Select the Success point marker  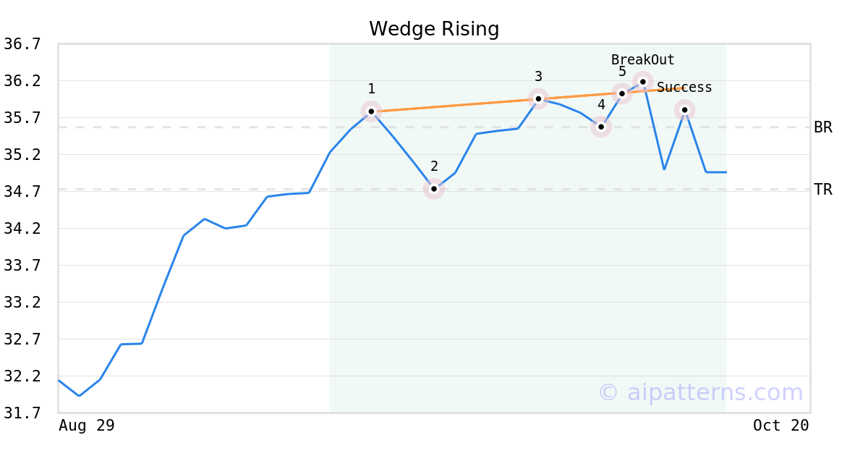coord(685,110)
